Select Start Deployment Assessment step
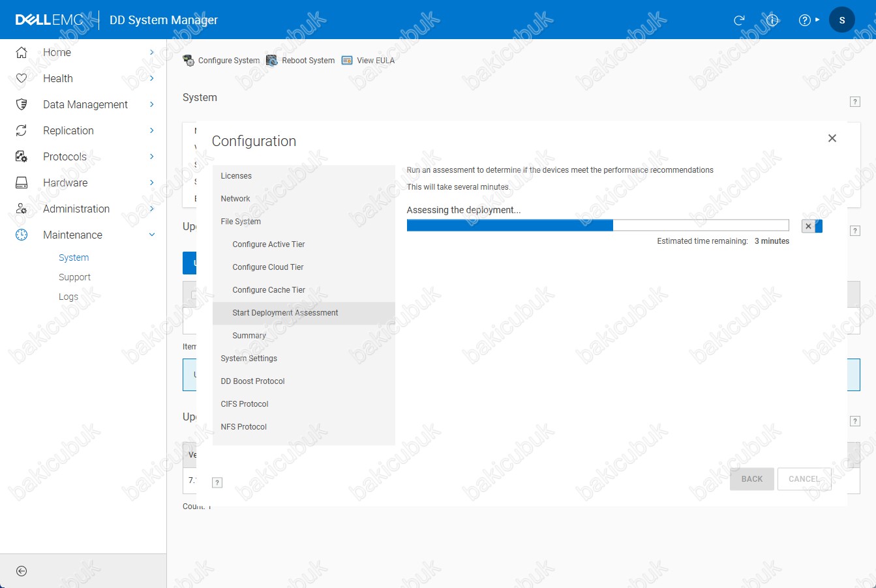The width and height of the screenshot is (876, 588). pos(304,313)
